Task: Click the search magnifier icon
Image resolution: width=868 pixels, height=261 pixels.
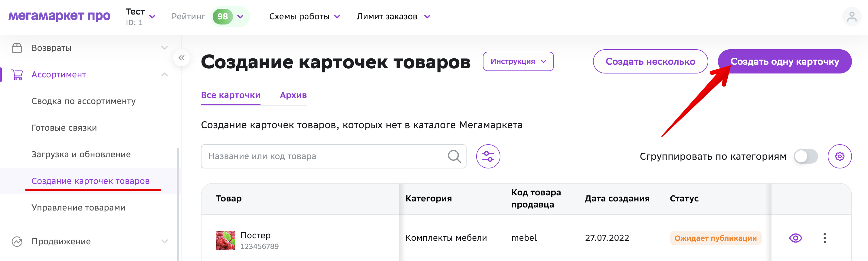Action: tap(454, 156)
